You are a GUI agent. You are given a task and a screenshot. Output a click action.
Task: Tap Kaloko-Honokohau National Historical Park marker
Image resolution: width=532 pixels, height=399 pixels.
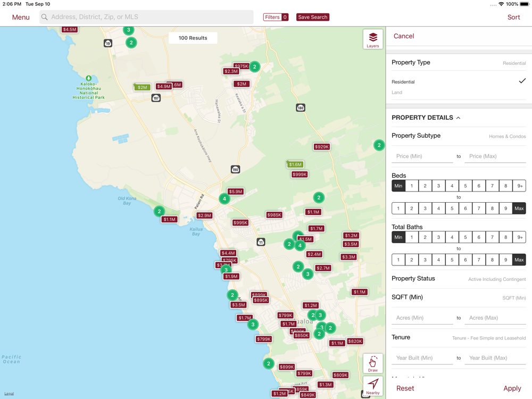[88, 78]
